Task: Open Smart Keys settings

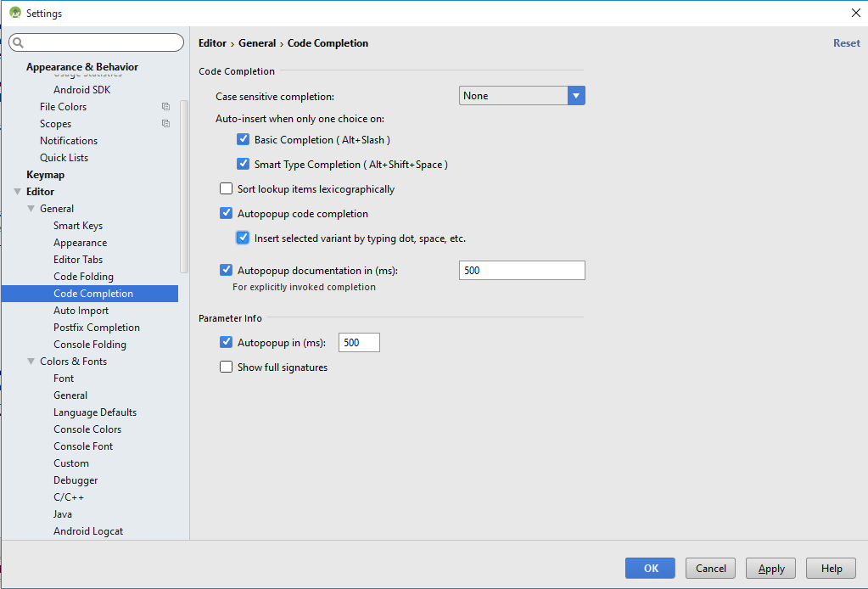Action: [x=78, y=226]
